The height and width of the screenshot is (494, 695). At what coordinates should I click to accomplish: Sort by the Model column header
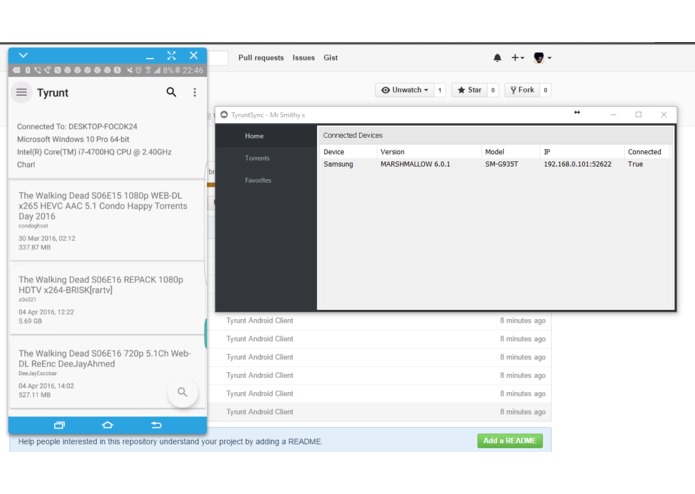(511, 152)
